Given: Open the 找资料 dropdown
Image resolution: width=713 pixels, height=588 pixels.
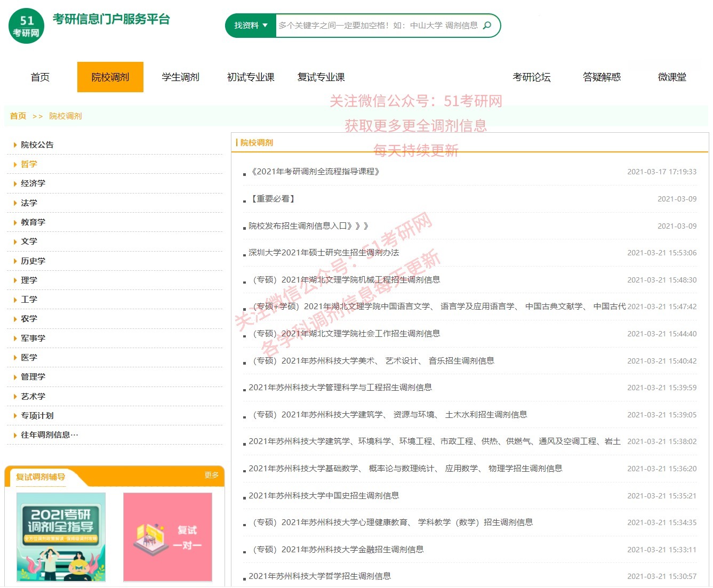Looking at the screenshot, I should [x=250, y=25].
